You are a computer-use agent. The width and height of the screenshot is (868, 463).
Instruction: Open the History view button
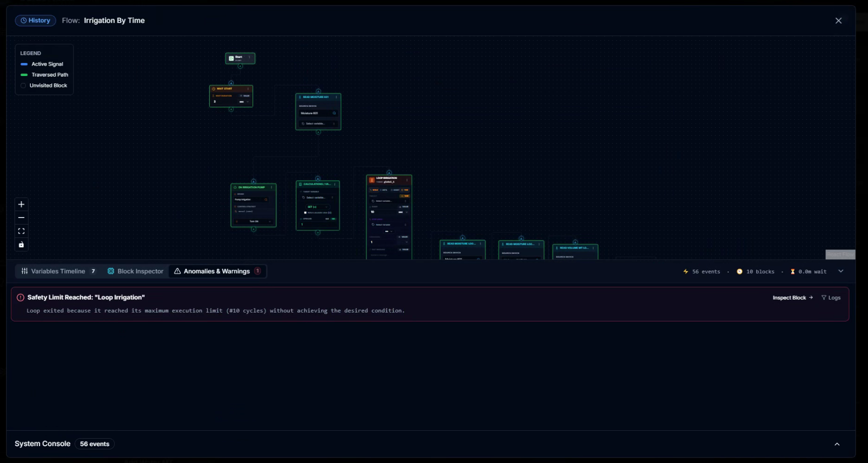click(35, 20)
